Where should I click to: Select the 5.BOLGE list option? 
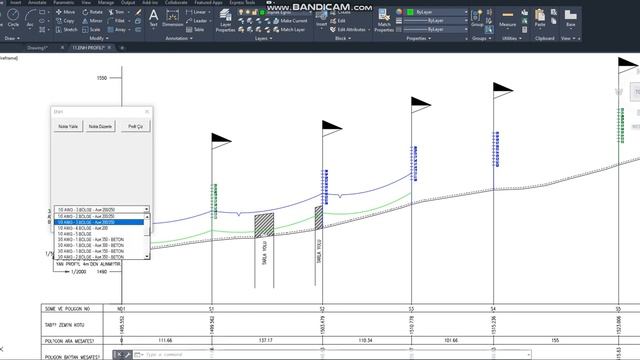(99, 234)
